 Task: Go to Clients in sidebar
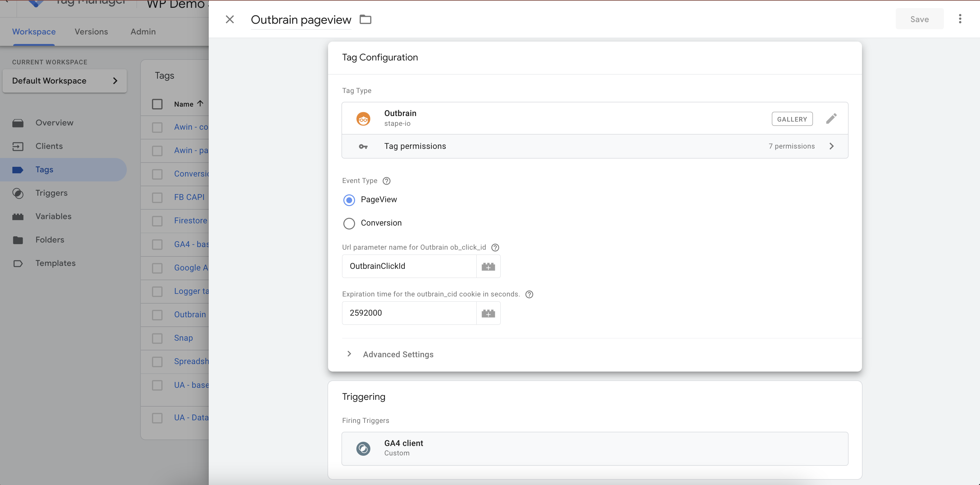[49, 146]
